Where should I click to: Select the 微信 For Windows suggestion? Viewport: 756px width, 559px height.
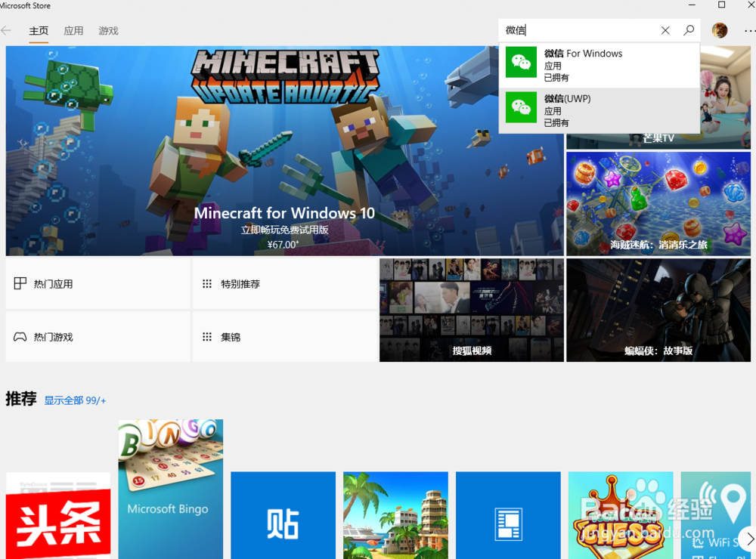600,65
